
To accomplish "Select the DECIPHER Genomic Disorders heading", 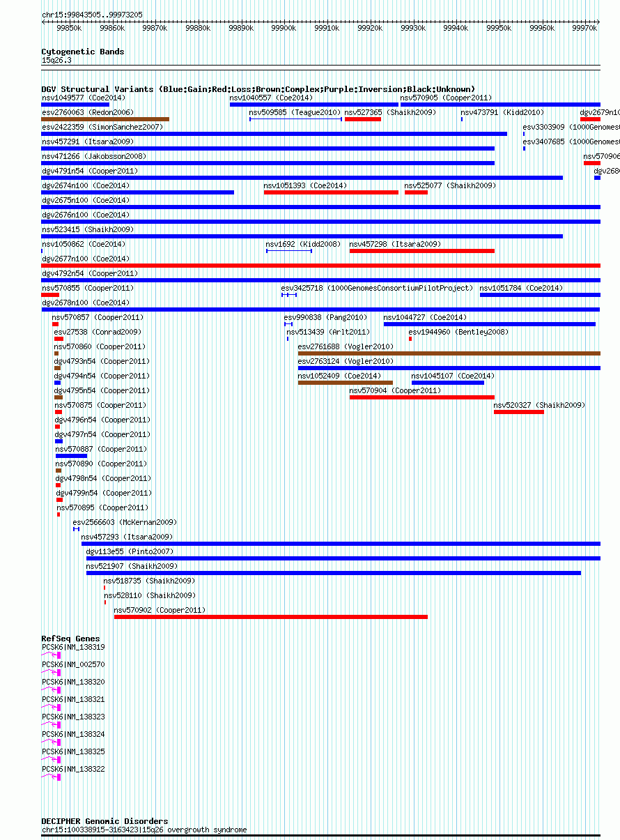I will click(104, 822).
